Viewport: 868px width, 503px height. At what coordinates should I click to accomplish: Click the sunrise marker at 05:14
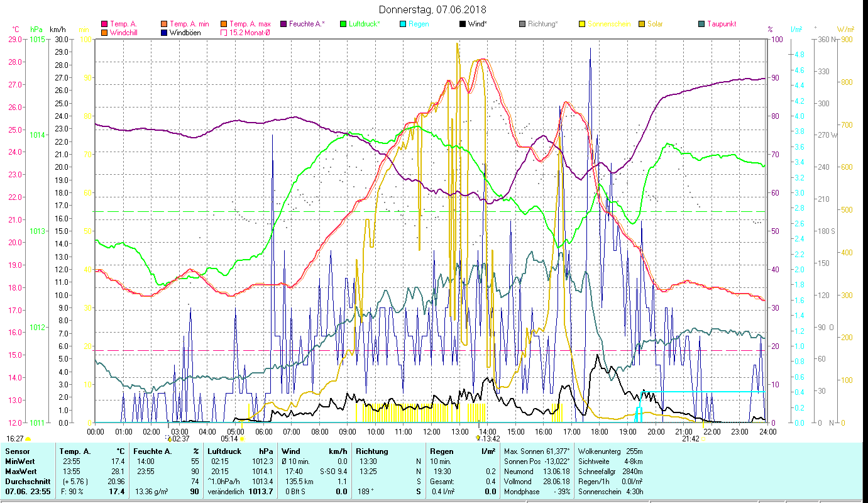pyautogui.click(x=241, y=439)
